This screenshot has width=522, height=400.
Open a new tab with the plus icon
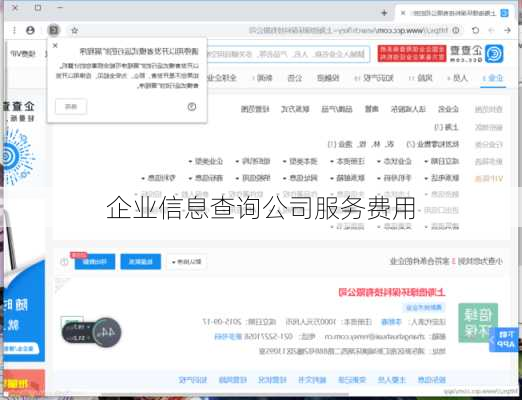pos(384,13)
